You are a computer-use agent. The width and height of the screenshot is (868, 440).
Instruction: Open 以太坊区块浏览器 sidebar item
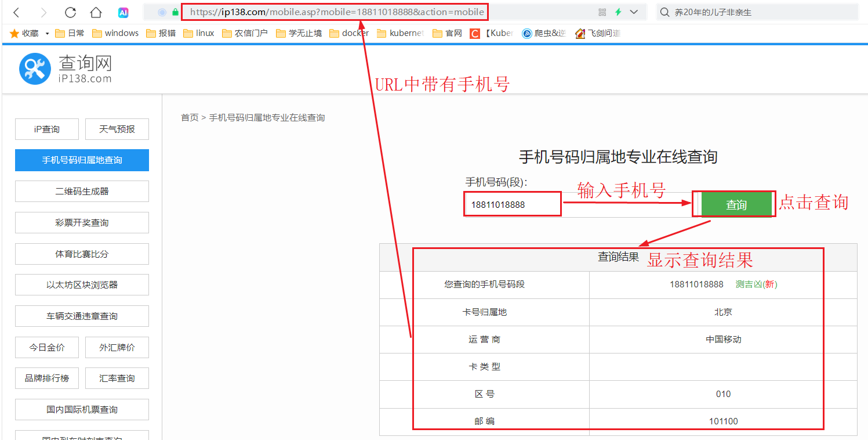(x=82, y=284)
